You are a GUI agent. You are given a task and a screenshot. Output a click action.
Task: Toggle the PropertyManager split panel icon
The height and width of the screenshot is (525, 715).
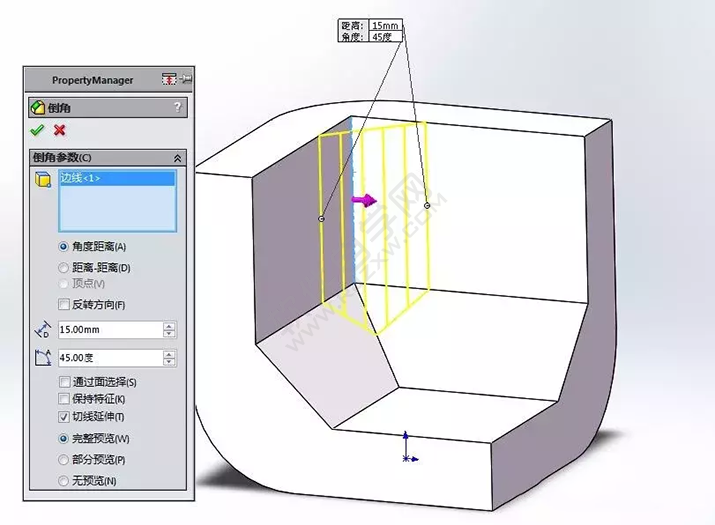[169, 79]
